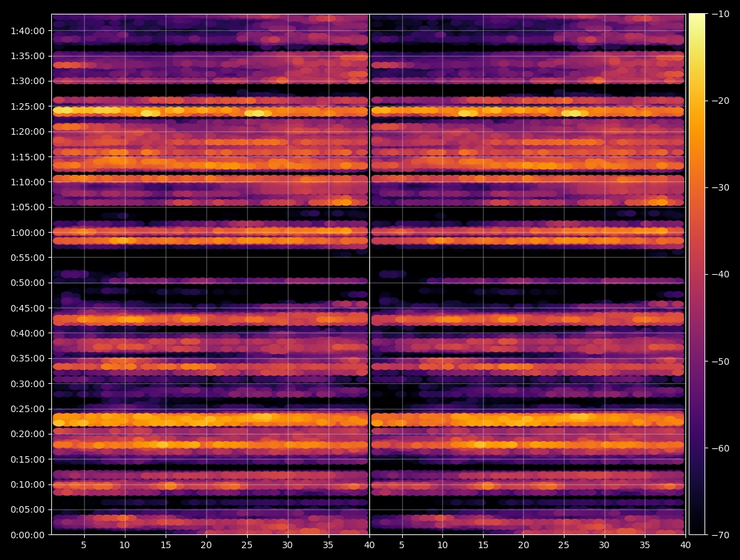Image resolution: width=740 pixels, height=560 pixels.
Task: Click the inferno colorbar gradient strip
Action: pyautogui.click(x=697, y=274)
